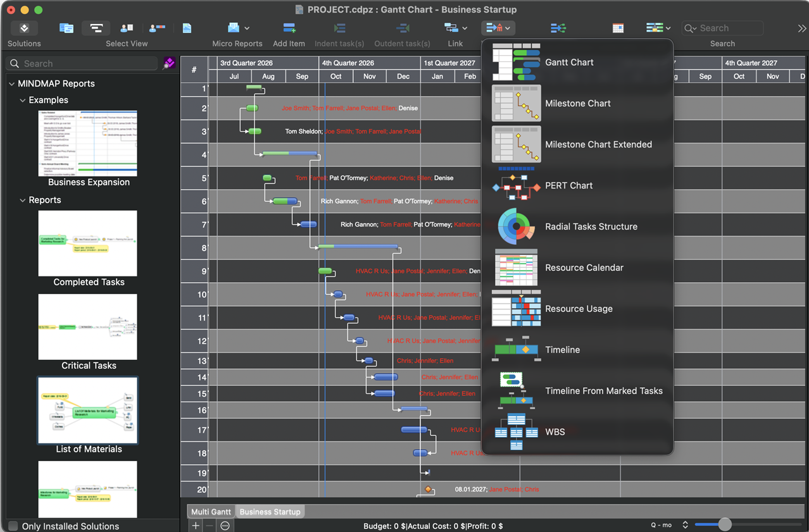Choose Gantt Chart from the menu

577,62
